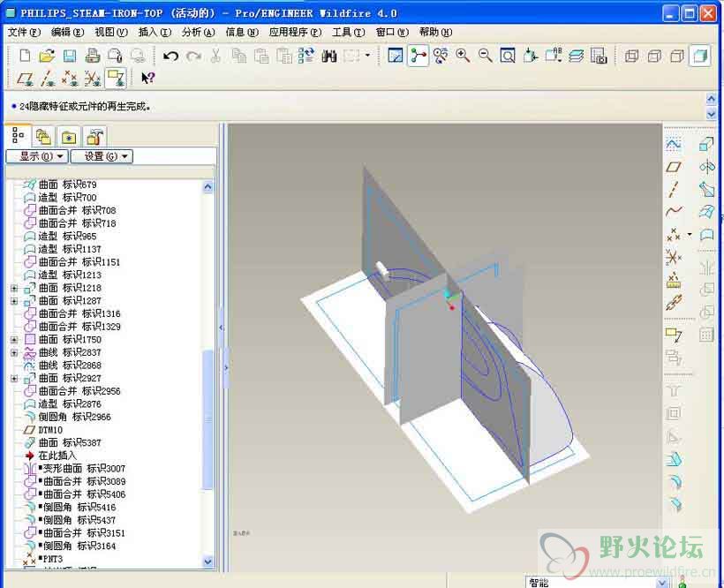Image resolution: width=724 pixels, height=588 pixels.
Task: Open the 工具(T) menu
Action: [348, 33]
